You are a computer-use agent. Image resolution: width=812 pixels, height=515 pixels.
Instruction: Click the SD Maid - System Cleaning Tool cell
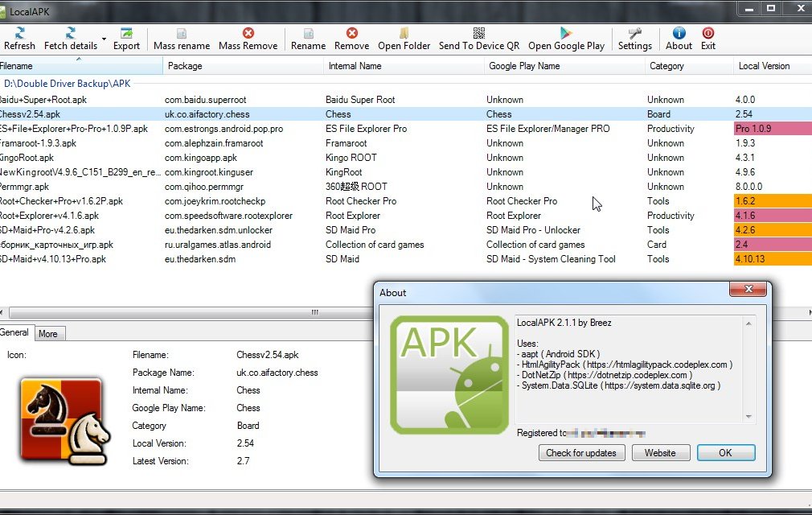551,259
